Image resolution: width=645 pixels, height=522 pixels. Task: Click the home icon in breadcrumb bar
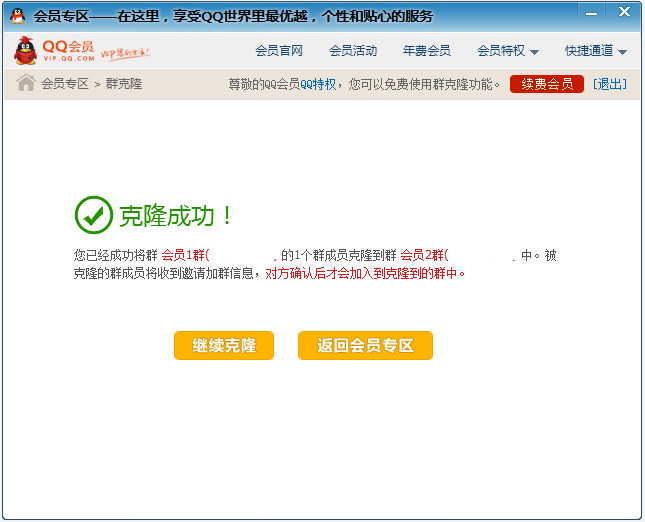click(x=26, y=83)
